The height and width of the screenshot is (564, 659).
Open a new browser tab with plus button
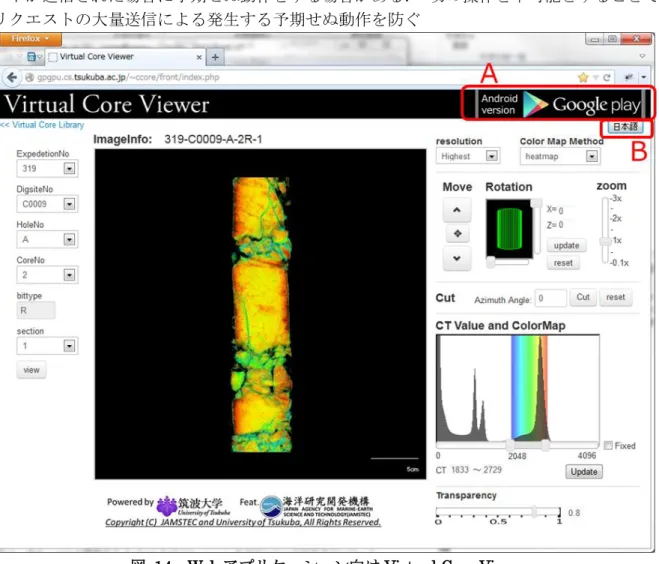click(215, 57)
